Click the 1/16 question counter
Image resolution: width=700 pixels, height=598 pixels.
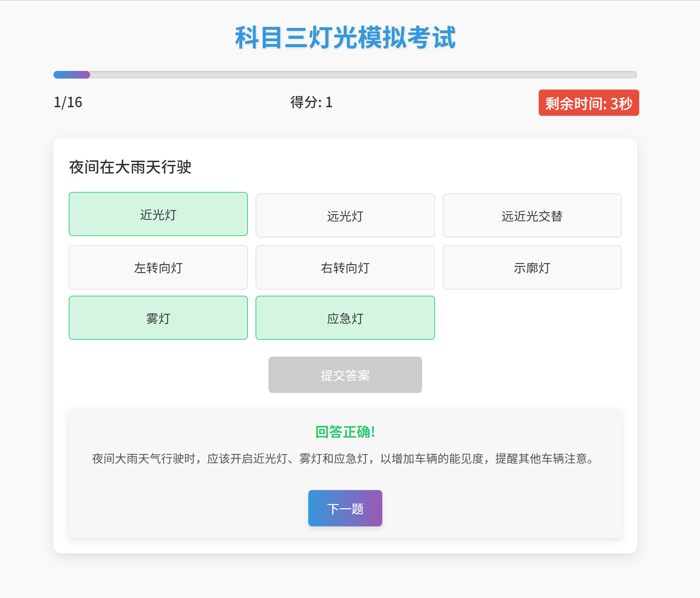coord(68,102)
